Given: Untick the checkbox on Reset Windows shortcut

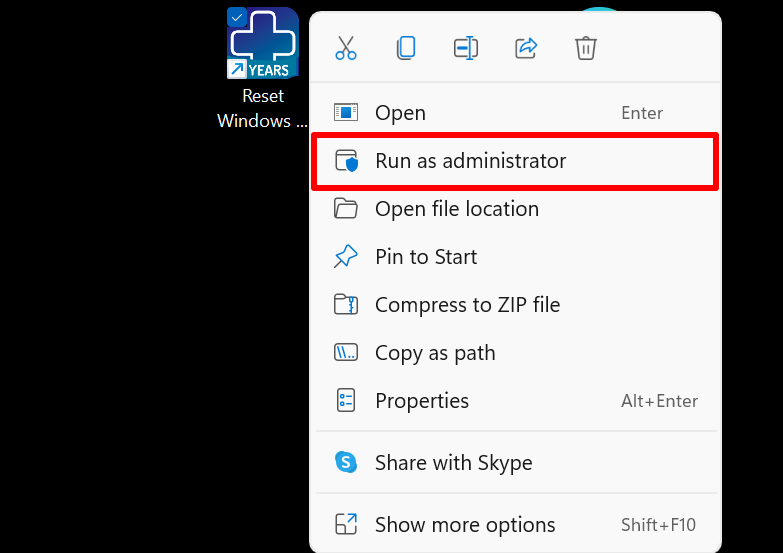Looking at the screenshot, I should tap(237, 17).
